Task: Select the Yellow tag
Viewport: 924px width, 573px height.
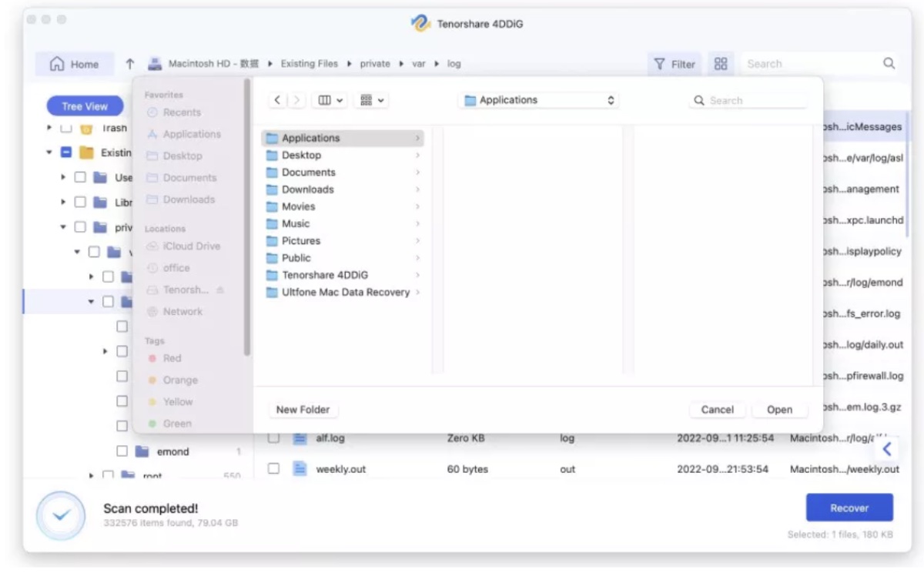Action: coord(169,401)
